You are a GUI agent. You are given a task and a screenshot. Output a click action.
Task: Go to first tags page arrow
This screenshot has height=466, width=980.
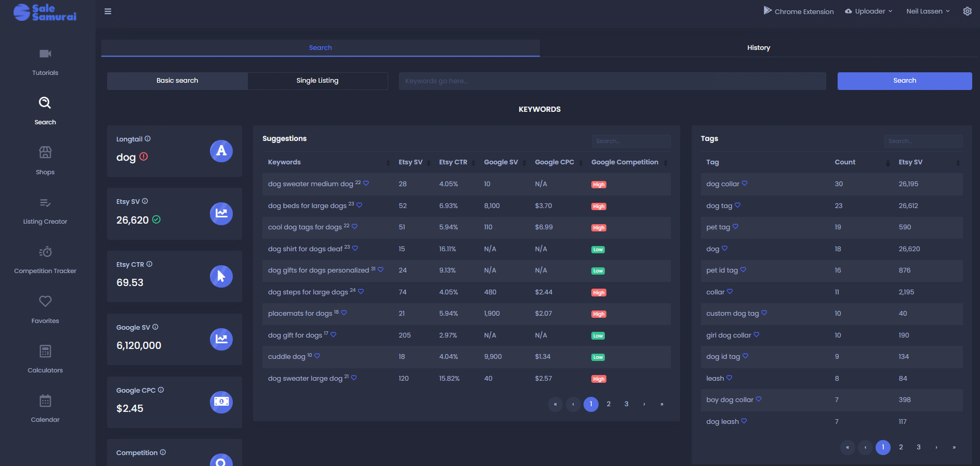pyautogui.click(x=847, y=447)
